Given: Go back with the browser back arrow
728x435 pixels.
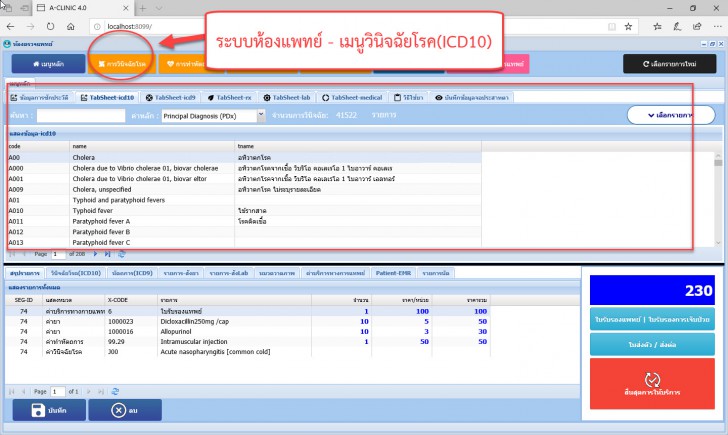Looking at the screenshot, I should click(x=10, y=26).
